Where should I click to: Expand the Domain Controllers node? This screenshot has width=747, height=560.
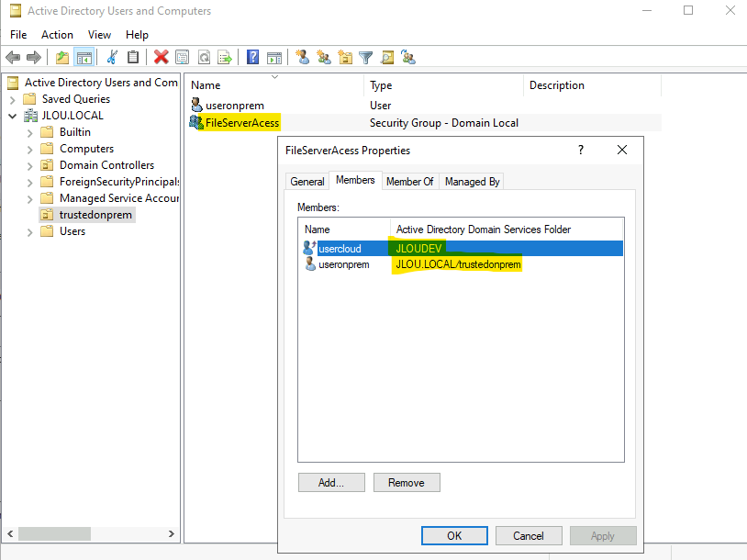coord(30,166)
